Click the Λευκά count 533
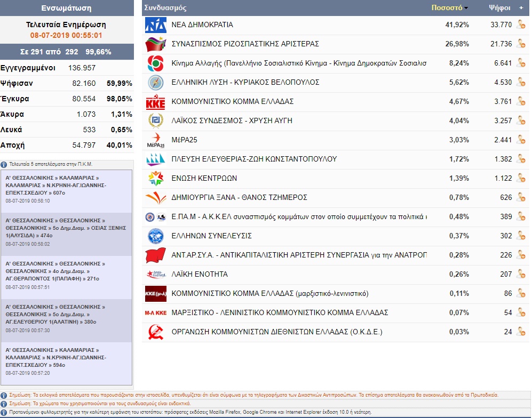Screen dimensions: 532x418 tap(89, 130)
